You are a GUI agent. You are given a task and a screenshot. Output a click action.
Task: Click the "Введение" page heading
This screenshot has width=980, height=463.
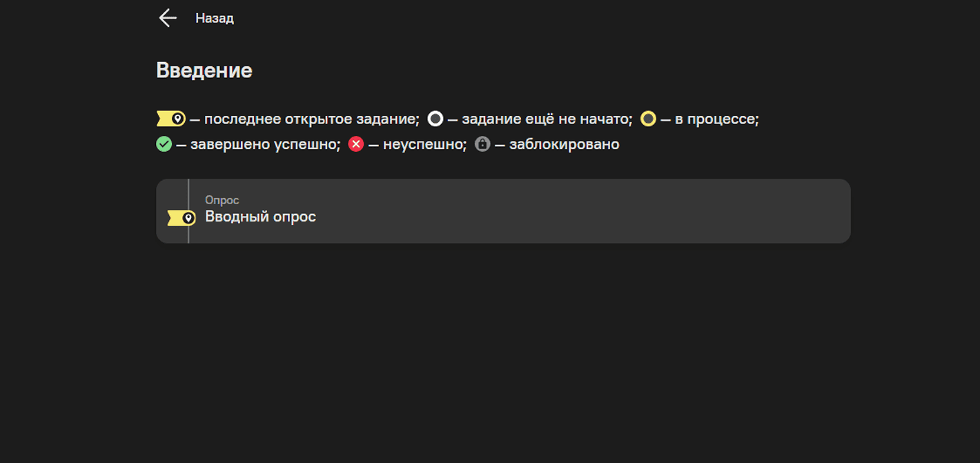click(204, 70)
